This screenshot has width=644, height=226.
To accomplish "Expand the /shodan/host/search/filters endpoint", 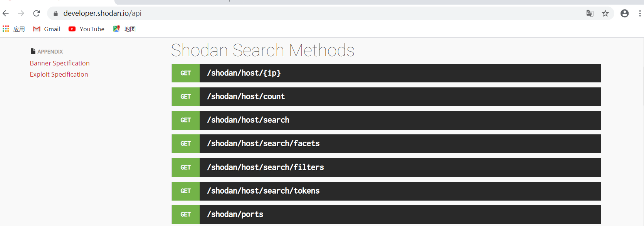I will [x=385, y=167].
